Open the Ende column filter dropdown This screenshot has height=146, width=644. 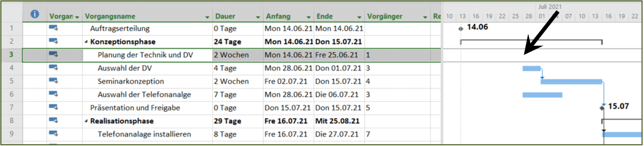click(x=359, y=17)
